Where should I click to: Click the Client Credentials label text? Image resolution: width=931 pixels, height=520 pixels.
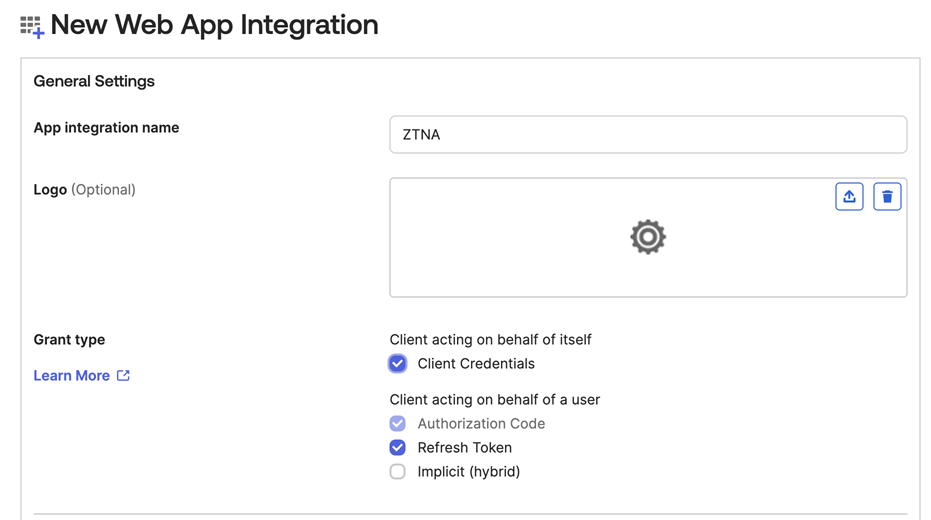[x=476, y=364]
